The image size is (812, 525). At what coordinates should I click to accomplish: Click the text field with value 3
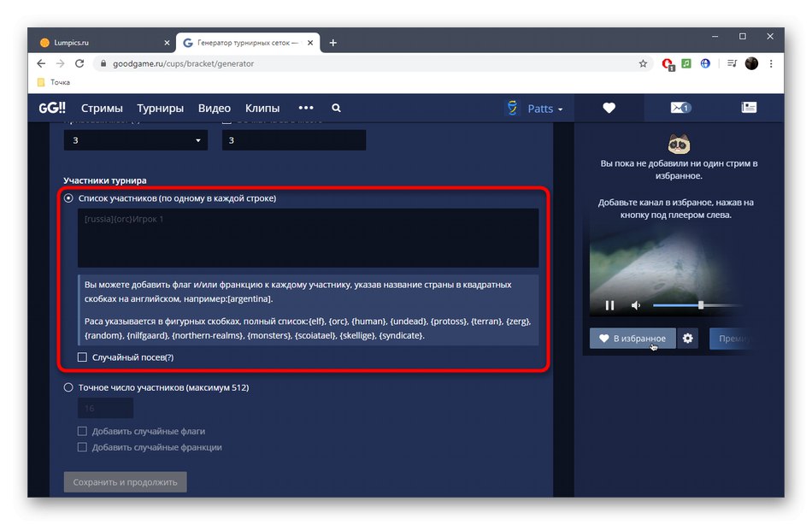[294, 140]
